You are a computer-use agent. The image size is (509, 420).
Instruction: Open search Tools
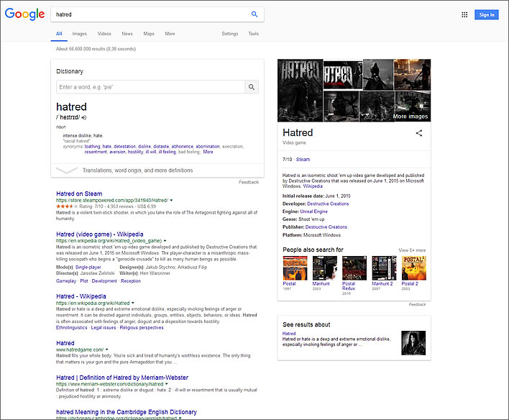pos(253,34)
